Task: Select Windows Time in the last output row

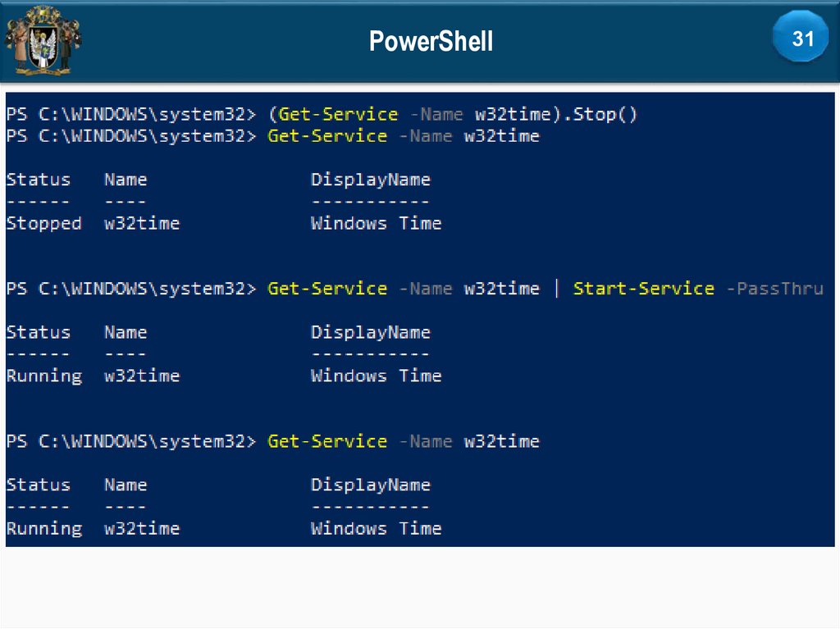Action: (x=376, y=528)
